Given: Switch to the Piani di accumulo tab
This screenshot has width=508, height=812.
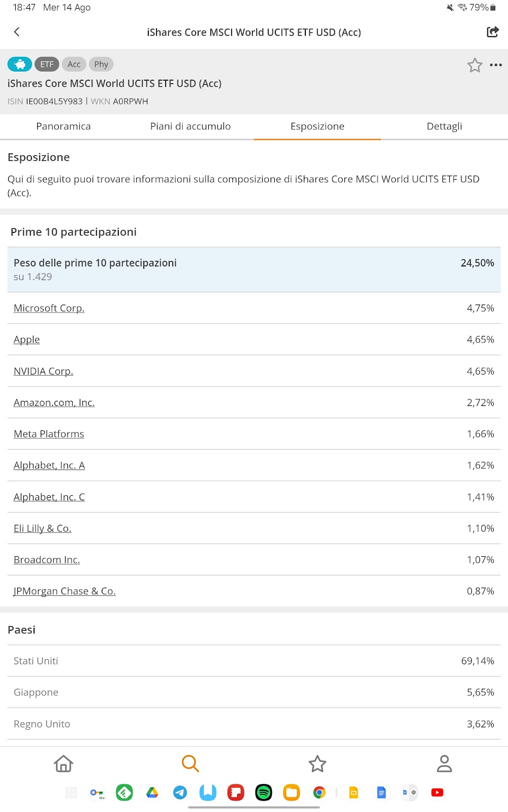Looking at the screenshot, I should tap(190, 126).
